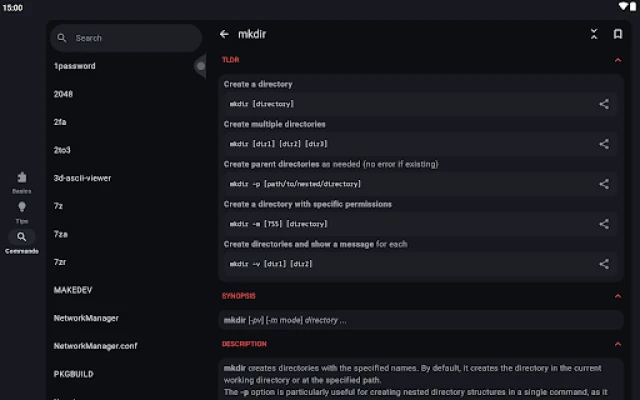Viewport: 640px width, 400px height.
Task: Share the 'mkdir -p' nested directory command
Action: pos(604,184)
